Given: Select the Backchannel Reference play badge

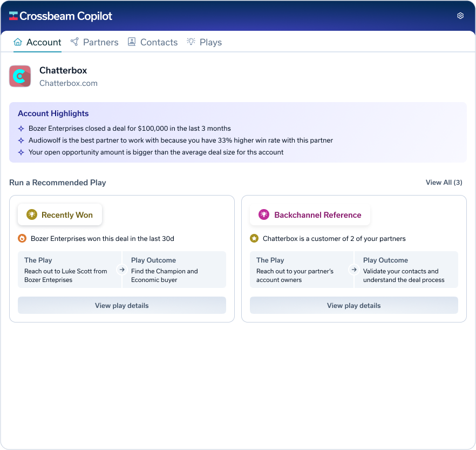Looking at the screenshot, I should [310, 214].
